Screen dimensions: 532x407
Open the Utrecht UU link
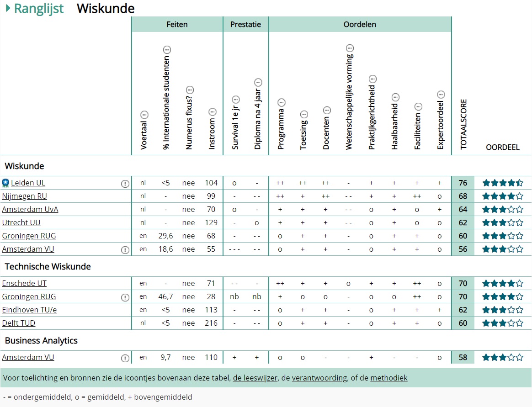(21, 222)
